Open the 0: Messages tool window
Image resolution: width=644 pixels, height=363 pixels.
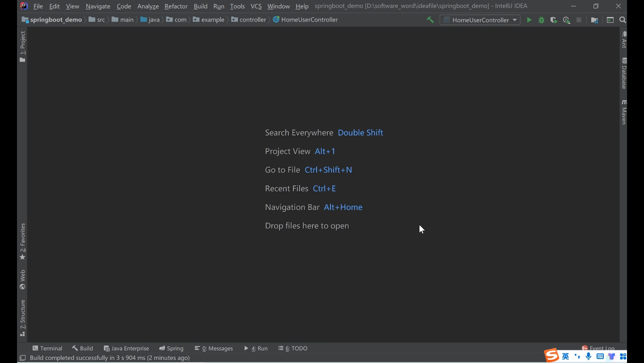pos(214,348)
